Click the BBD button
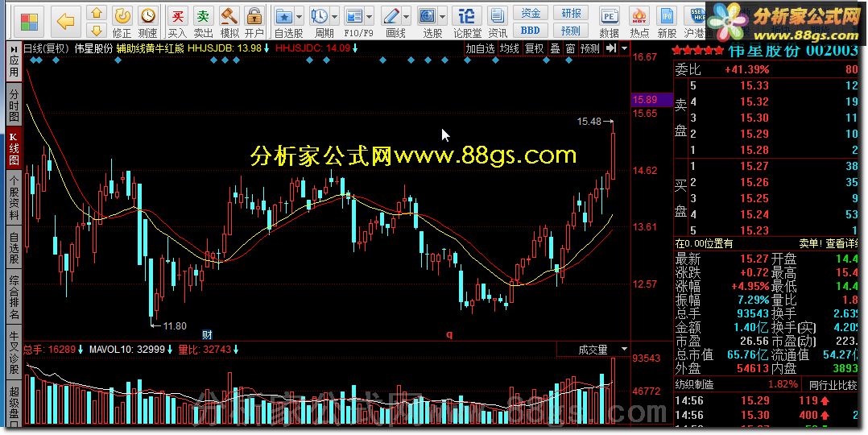The width and height of the screenshot is (868, 435). 531,31
